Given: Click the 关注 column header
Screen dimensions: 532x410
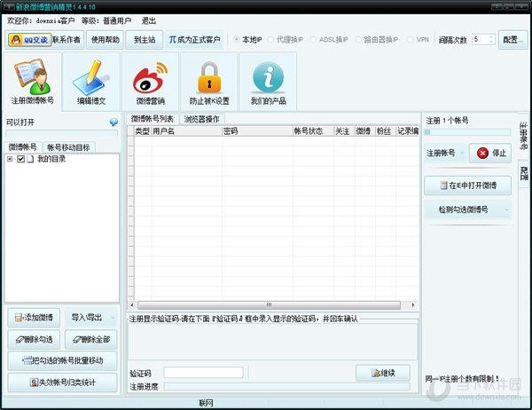Looking at the screenshot, I should [344, 131].
